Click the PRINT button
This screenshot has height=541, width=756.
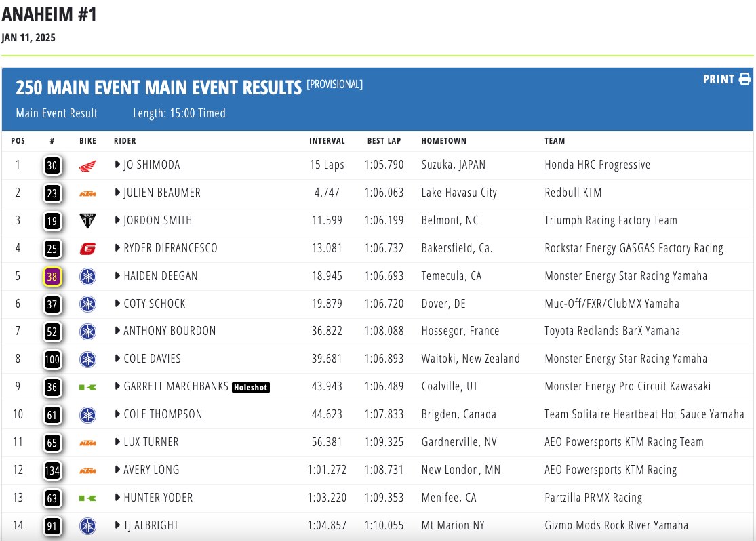coord(720,79)
